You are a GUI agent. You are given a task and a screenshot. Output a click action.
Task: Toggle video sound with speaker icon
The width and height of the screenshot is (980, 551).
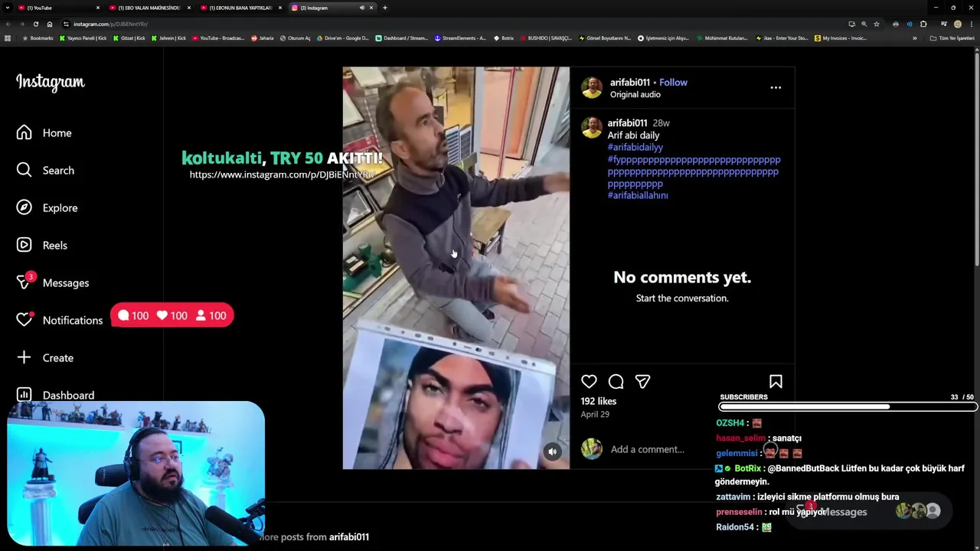pyautogui.click(x=552, y=452)
